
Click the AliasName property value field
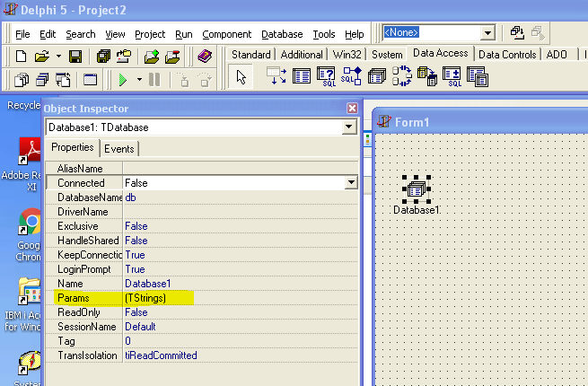click(240, 169)
